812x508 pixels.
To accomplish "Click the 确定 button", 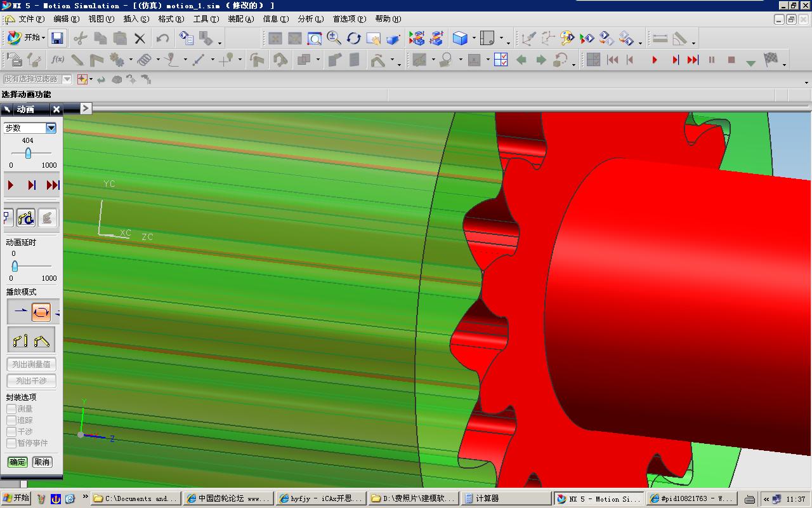I will tap(18, 462).
